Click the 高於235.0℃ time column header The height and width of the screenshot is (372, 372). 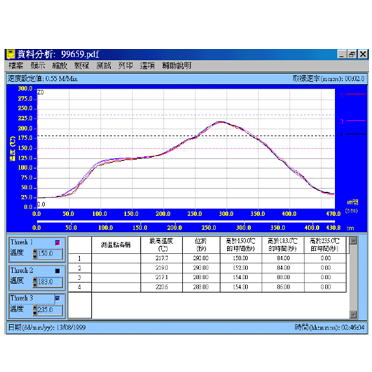(325, 245)
